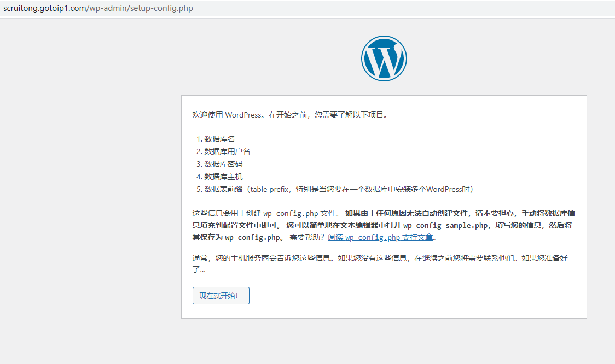The image size is (615, 364).
Task: Click the /wp-admin/setup-config.php path in the URL
Action: (140, 9)
